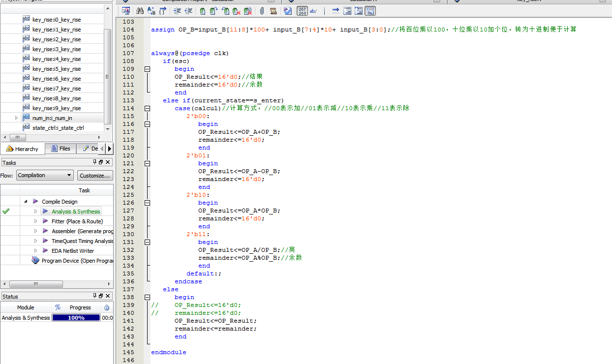Image resolution: width=612 pixels, height=364 pixels.
Task: Switch to the Files tab
Action: point(60,149)
